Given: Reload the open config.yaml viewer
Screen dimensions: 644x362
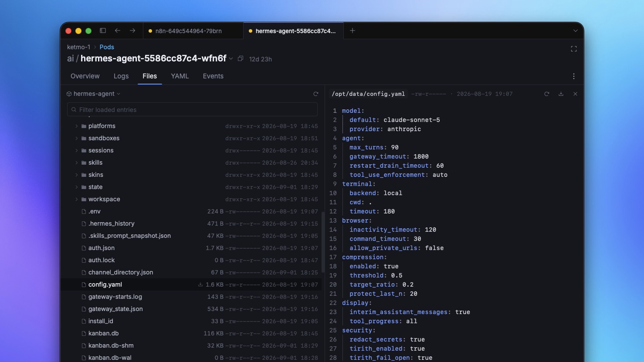Looking at the screenshot, I should 546,94.
